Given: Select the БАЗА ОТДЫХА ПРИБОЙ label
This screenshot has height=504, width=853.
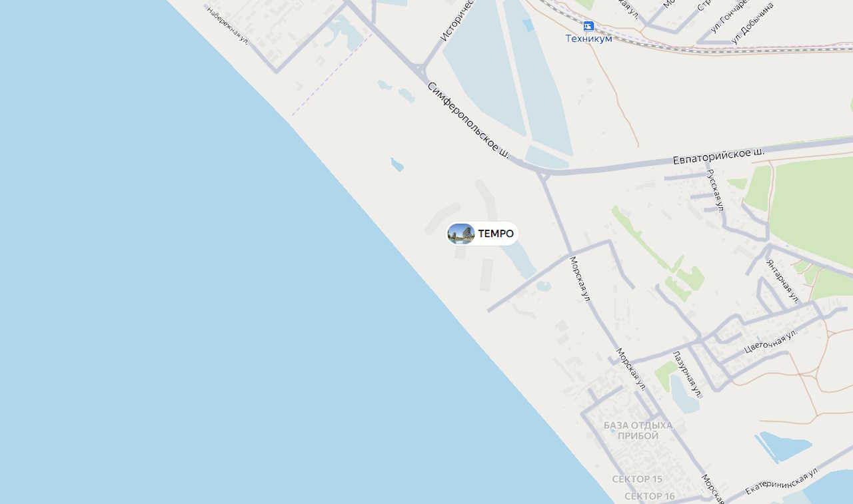Looking at the screenshot, I should click(638, 430).
